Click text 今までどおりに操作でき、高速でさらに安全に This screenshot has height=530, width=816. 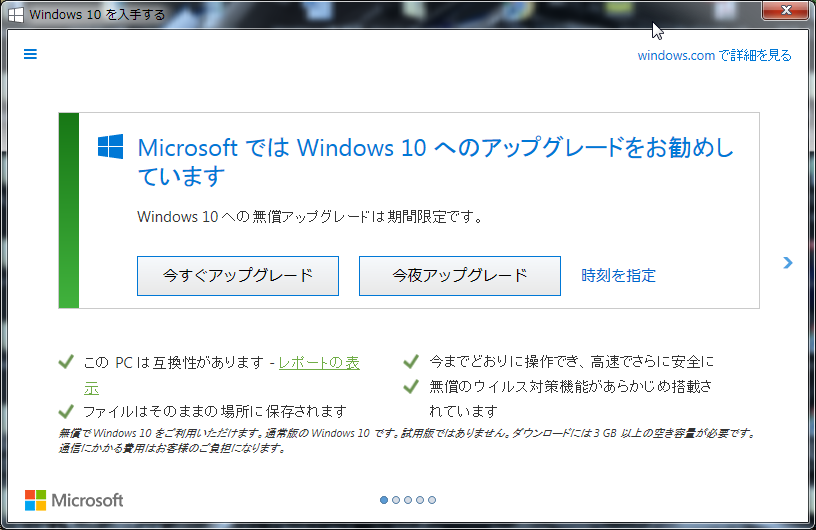pyautogui.click(x=572, y=361)
